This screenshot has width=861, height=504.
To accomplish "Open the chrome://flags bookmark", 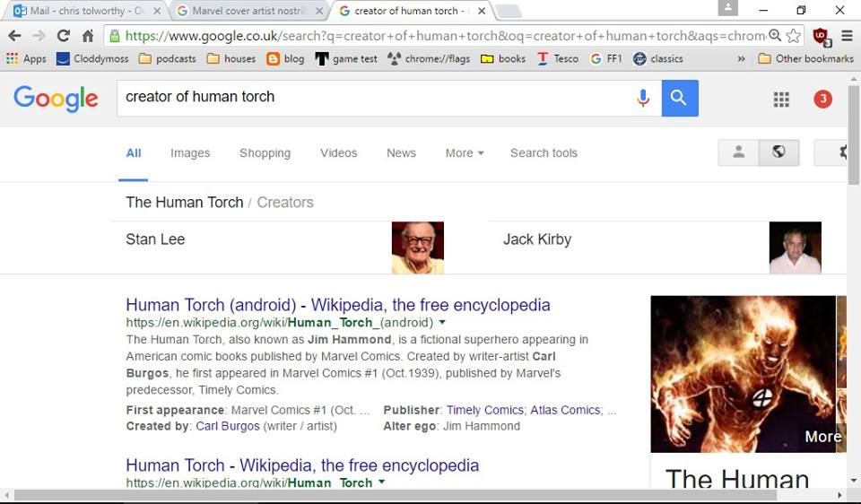I will (429, 59).
